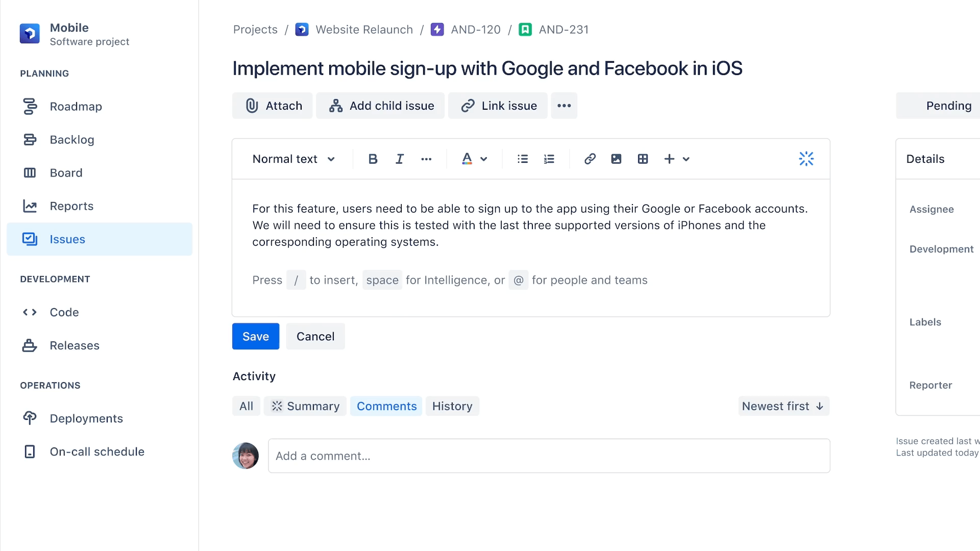This screenshot has height=551, width=980.
Task: Exit the editor full-width mode
Action: 806,159
